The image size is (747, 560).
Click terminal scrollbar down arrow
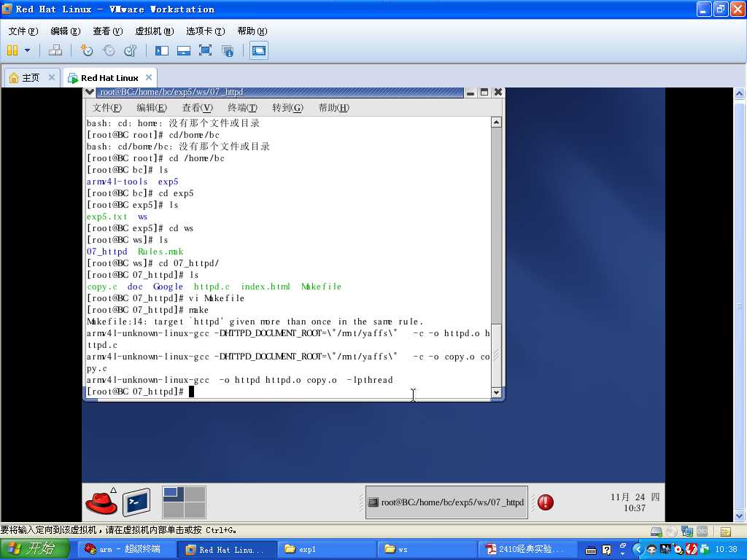[x=496, y=392]
